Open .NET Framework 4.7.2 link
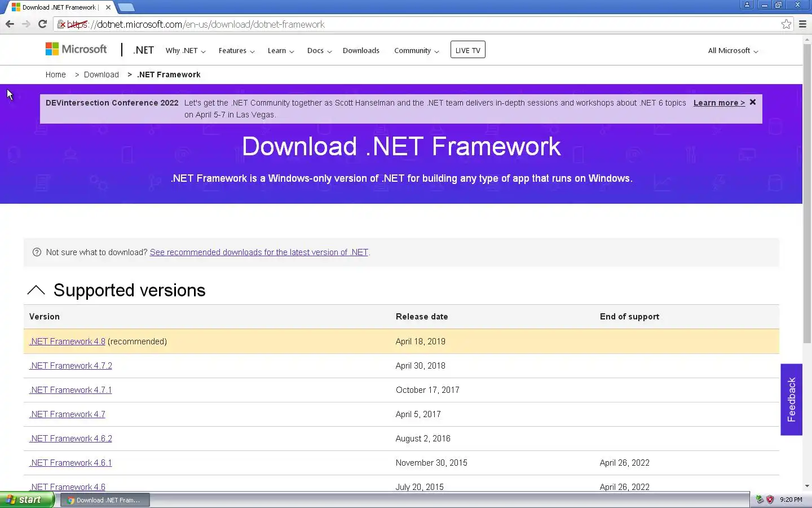812x508 pixels. [70, 366]
